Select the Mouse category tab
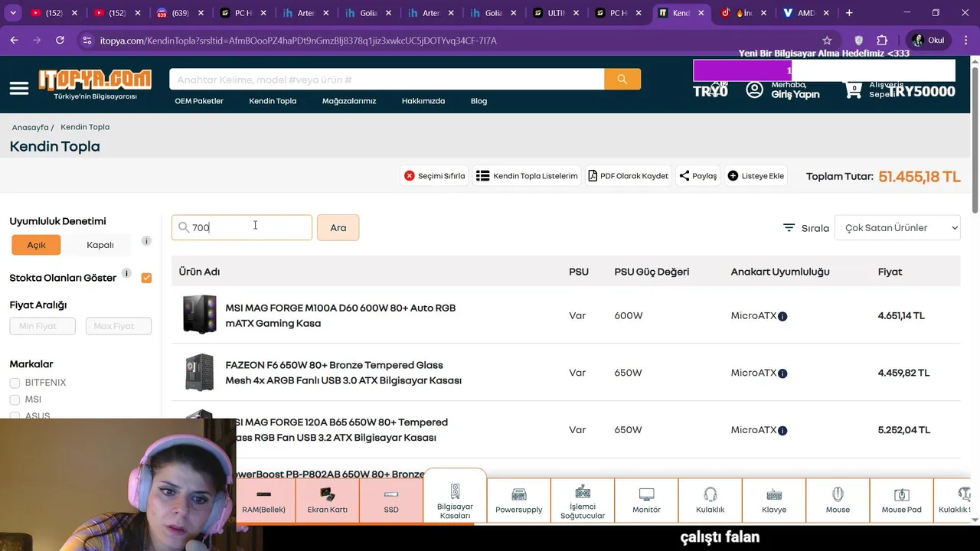Image resolution: width=980 pixels, height=551 pixels. [838, 500]
